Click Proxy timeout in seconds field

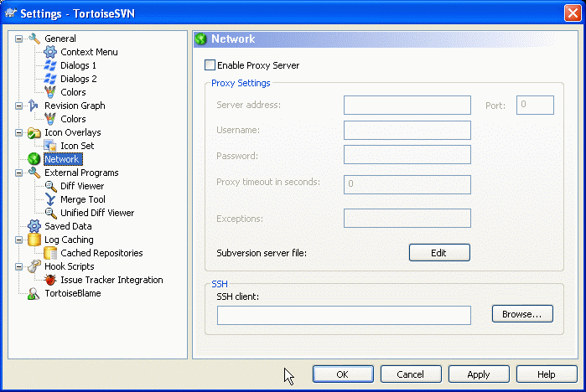(407, 184)
